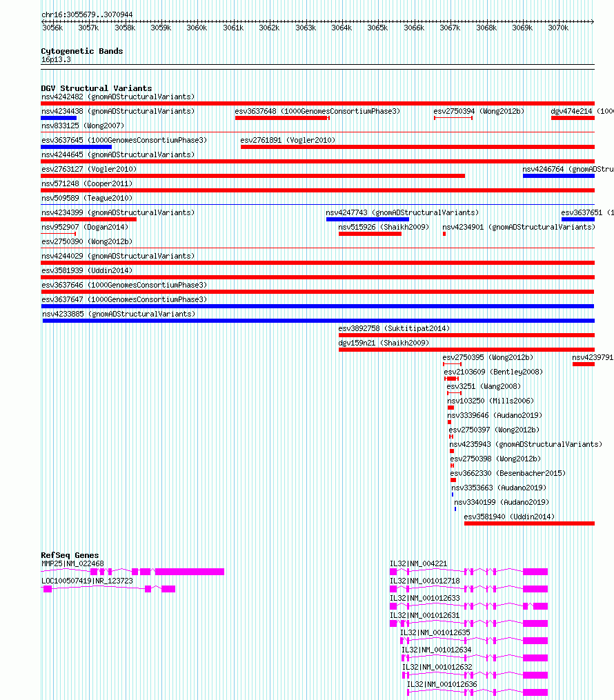Select nsv4233885 gnomAD variant label
This screenshot has width=614, height=700.
click(x=119, y=314)
